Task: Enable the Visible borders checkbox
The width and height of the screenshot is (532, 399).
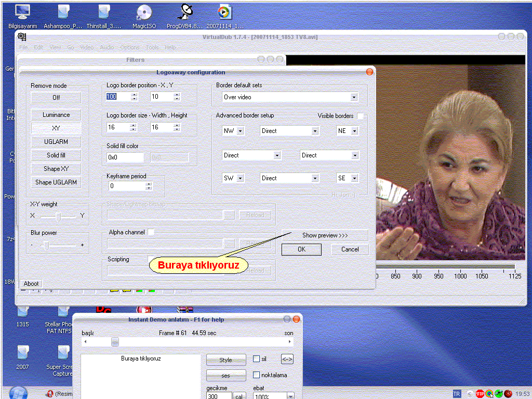Action: click(x=361, y=116)
